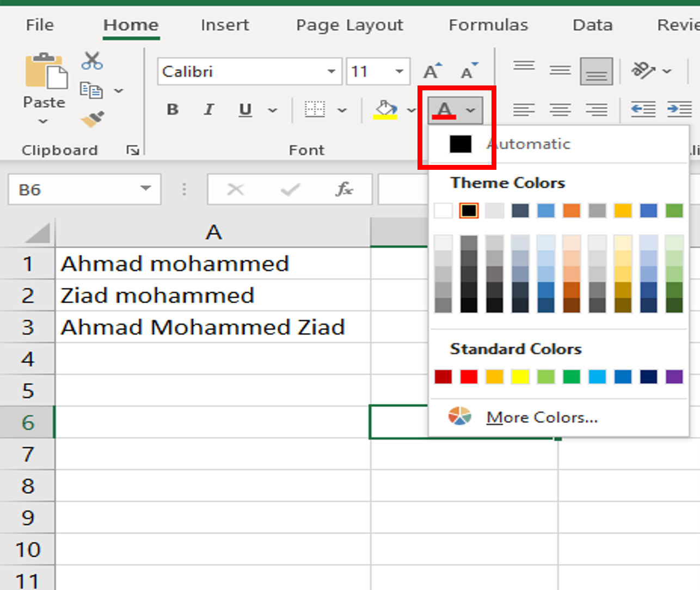
Task: Toggle Underline formatting
Action: point(245,110)
